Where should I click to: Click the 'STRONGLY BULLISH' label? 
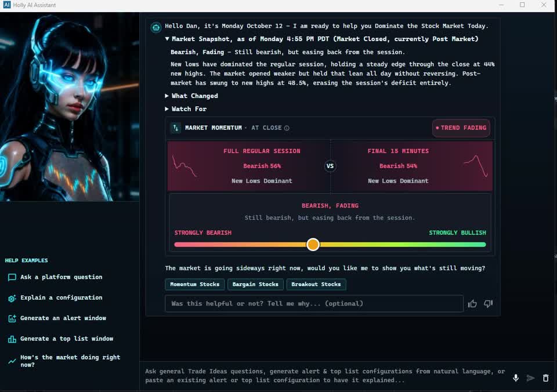click(457, 233)
